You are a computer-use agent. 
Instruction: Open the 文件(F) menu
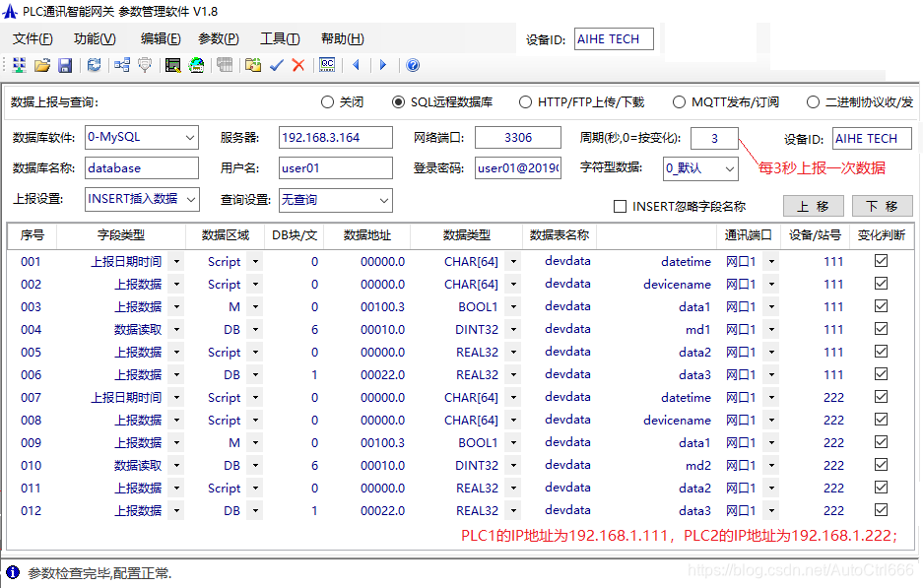tap(33, 38)
